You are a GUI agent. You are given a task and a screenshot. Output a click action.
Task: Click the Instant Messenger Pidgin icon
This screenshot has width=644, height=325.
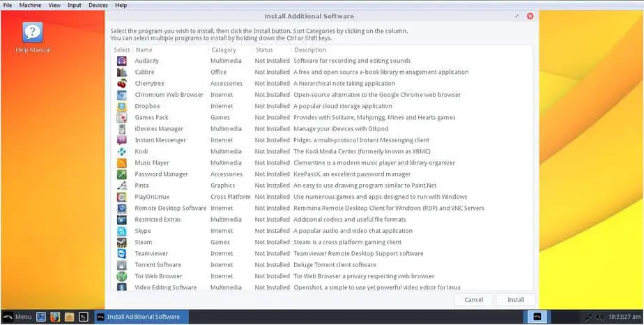click(x=121, y=140)
